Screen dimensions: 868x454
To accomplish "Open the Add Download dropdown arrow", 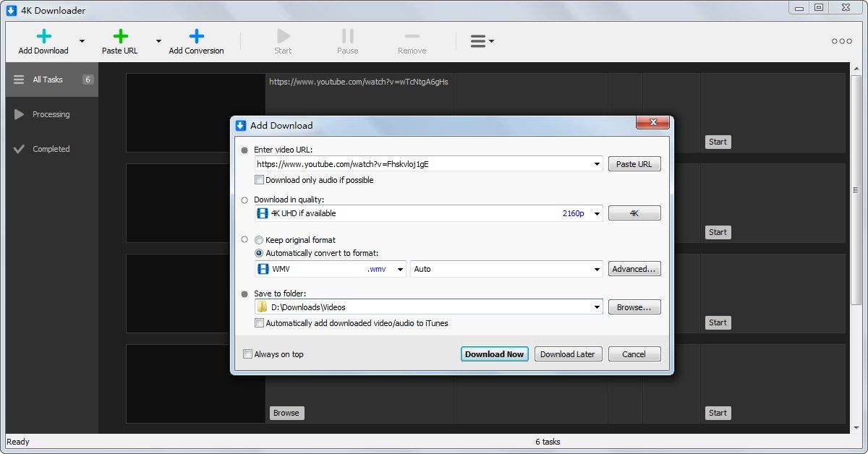I will (82, 41).
